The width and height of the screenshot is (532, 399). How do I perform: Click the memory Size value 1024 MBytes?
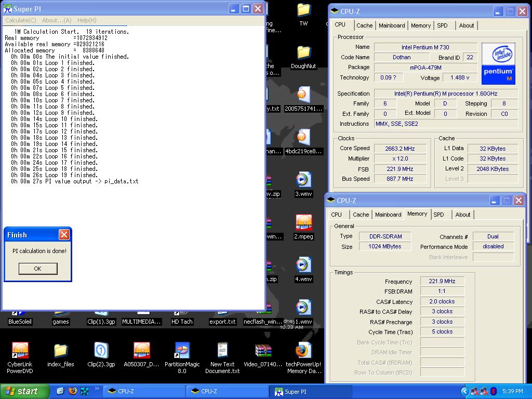385,246
